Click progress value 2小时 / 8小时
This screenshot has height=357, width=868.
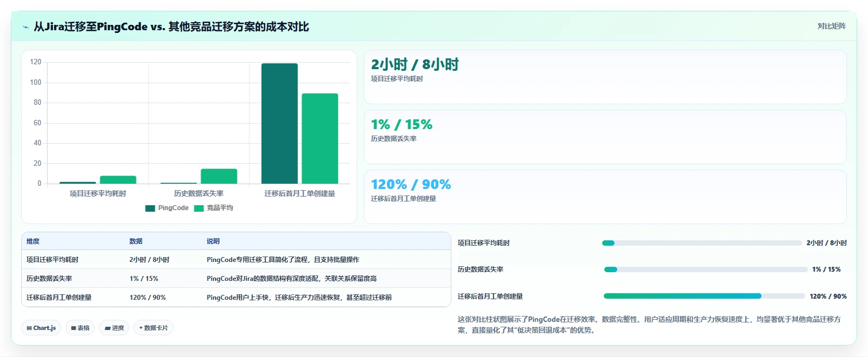click(826, 243)
